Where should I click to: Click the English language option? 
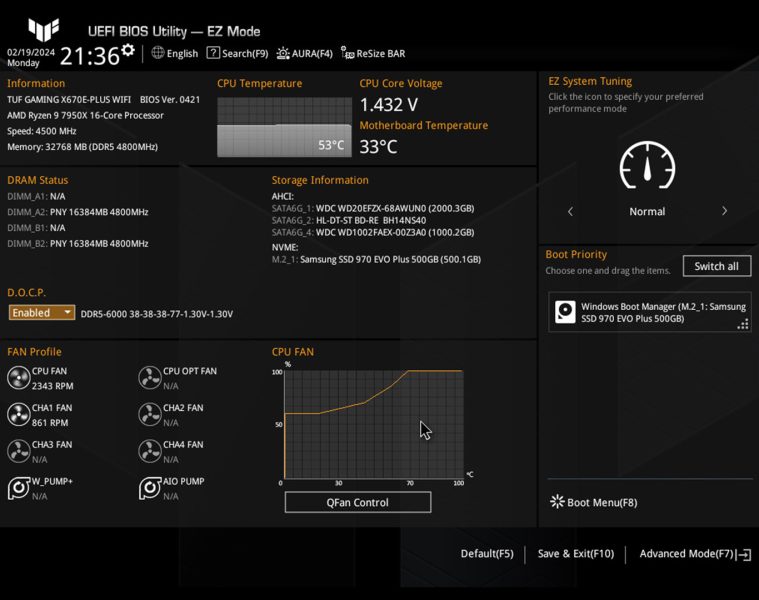tap(182, 54)
